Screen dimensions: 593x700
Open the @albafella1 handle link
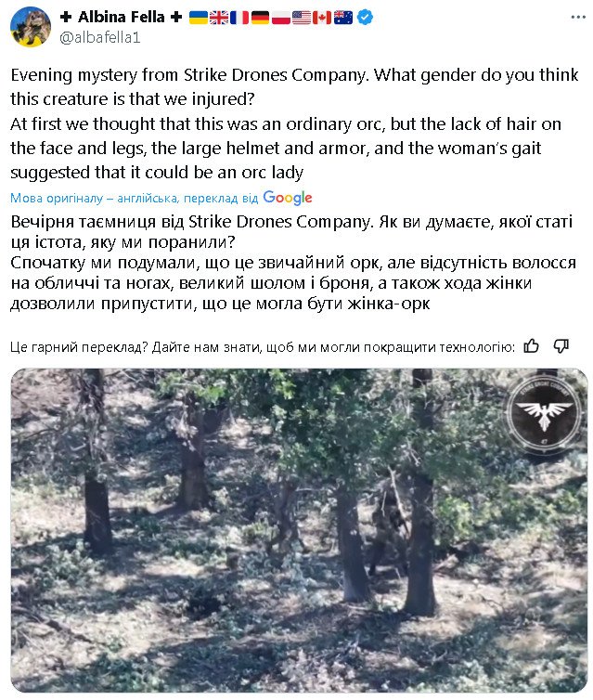coord(99,38)
